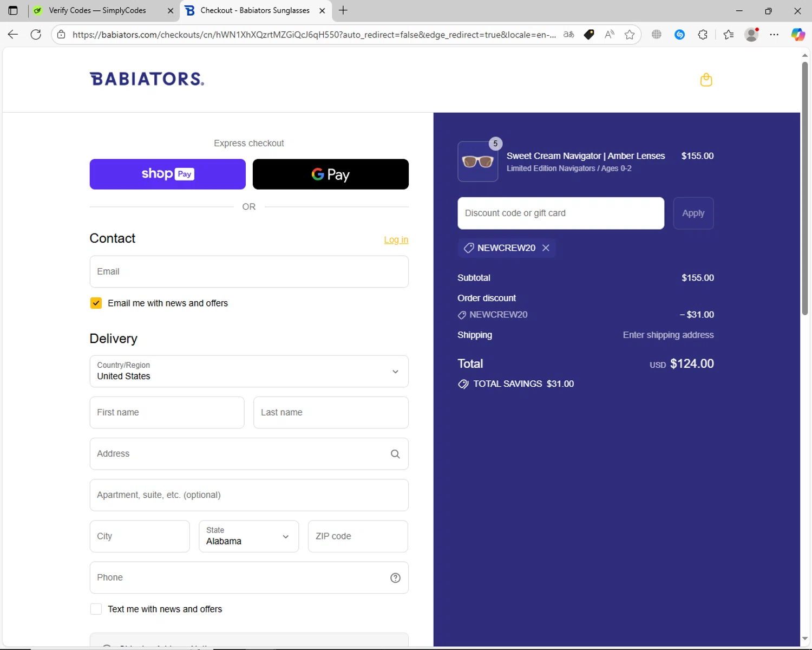
Task: Click the scrollbar down arrow
Action: click(x=805, y=639)
